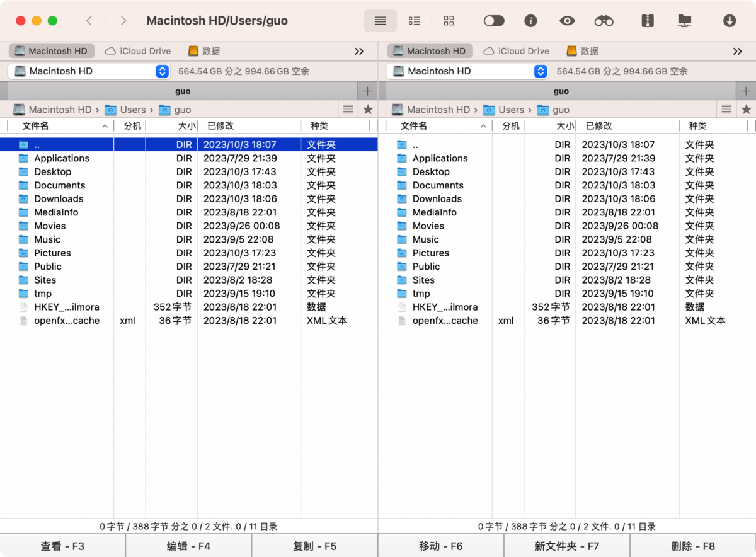Sort left pane by 大小 column
Viewport: 756px width, 557px height.
click(x=171, y=126)
